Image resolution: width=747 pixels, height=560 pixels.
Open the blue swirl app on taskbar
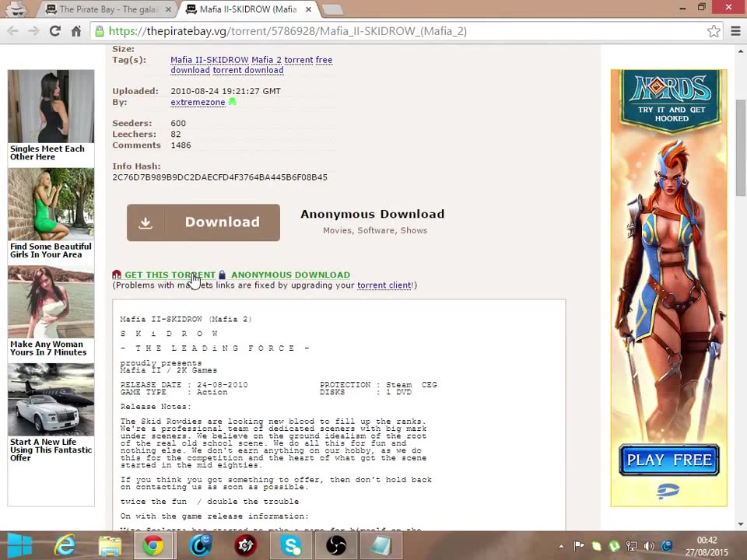[201, 546]
